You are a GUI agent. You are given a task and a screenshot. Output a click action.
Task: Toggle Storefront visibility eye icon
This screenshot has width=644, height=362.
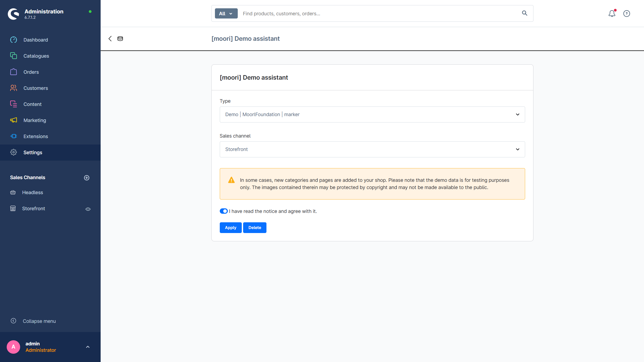pyautogui.click(x=88, y=209)
